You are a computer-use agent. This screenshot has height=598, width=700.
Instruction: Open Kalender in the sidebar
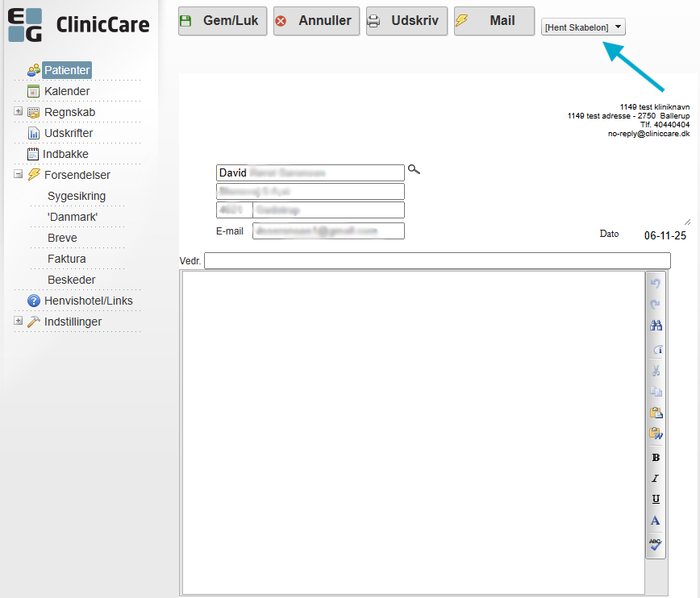[66, 91]
